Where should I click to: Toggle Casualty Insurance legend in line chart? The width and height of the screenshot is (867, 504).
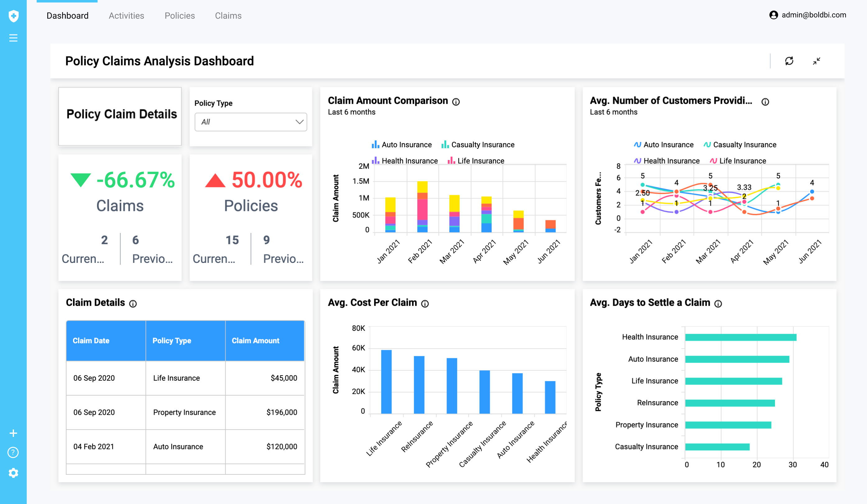tap(740, 145)
